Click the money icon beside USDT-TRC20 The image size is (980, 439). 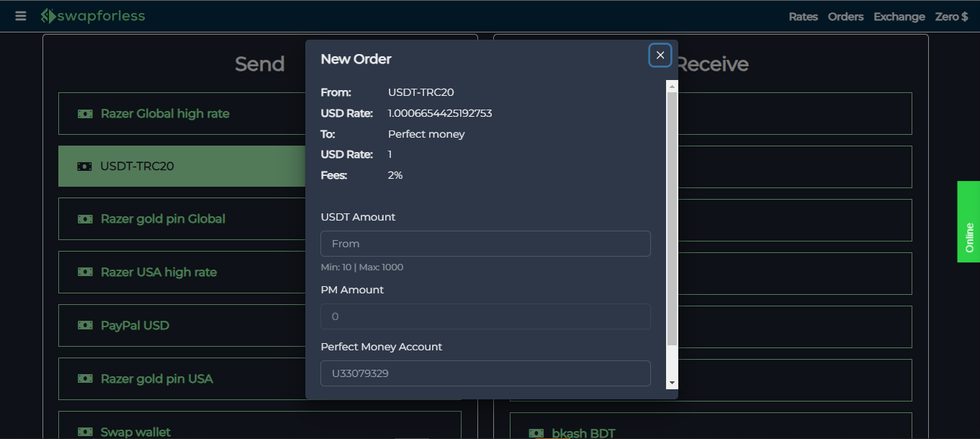(85, 167)
